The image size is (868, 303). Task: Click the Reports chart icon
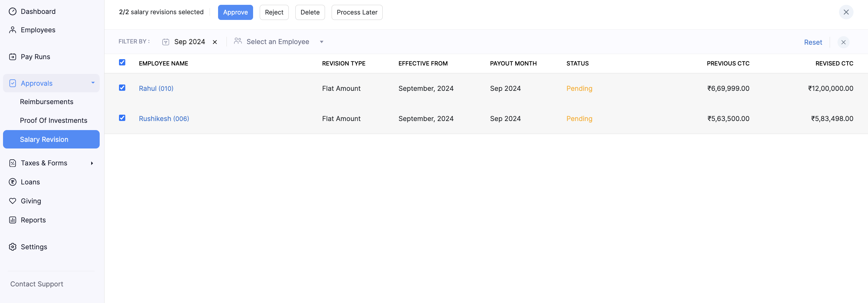point(12,220)
